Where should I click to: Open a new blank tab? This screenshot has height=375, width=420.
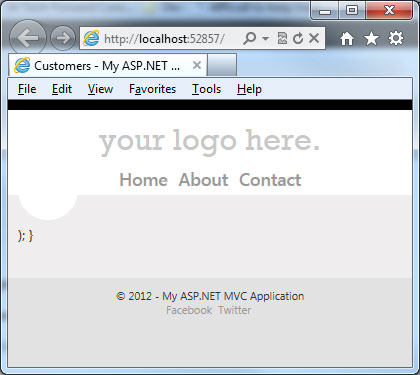point(222,65)
